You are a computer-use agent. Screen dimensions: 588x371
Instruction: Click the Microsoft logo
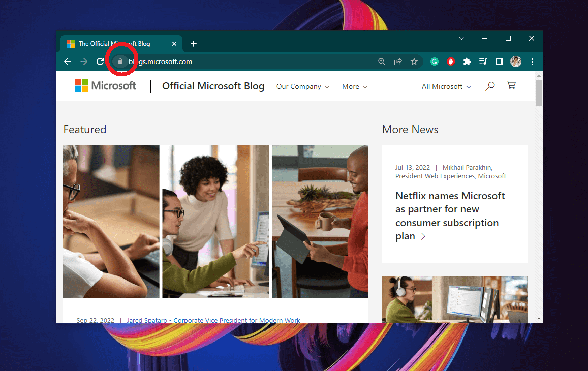click(105, 86)
